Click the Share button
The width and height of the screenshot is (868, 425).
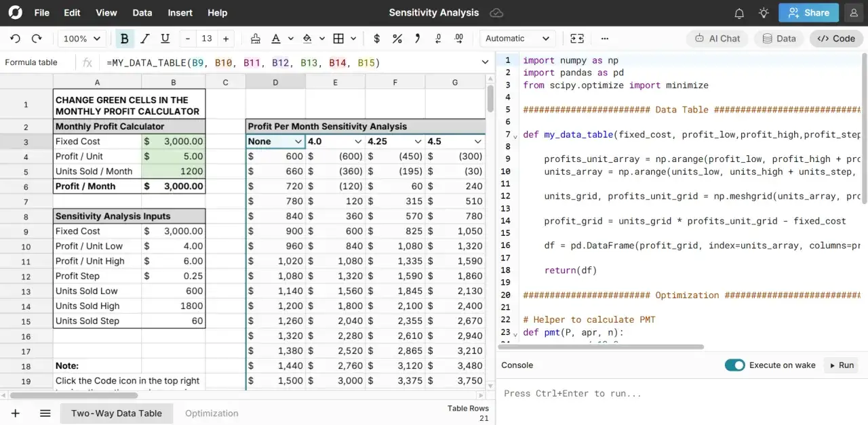[x=808, y=13]
